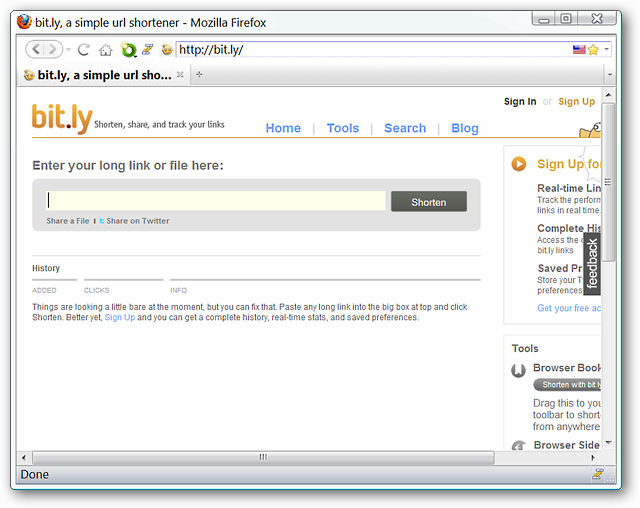Screen dimensions: 640x508
Task: Click the Complete History heading in sidebar
Action: coord(569,228)
